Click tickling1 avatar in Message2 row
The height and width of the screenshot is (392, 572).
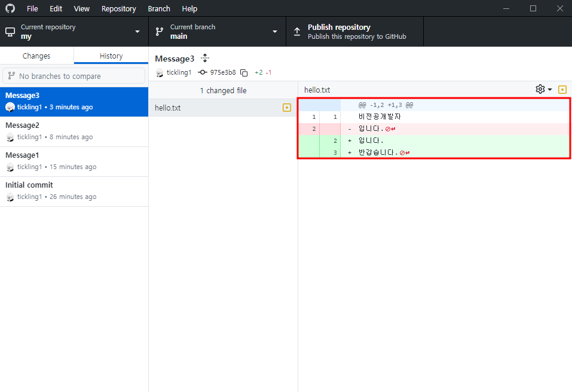[x=10, y=137]
